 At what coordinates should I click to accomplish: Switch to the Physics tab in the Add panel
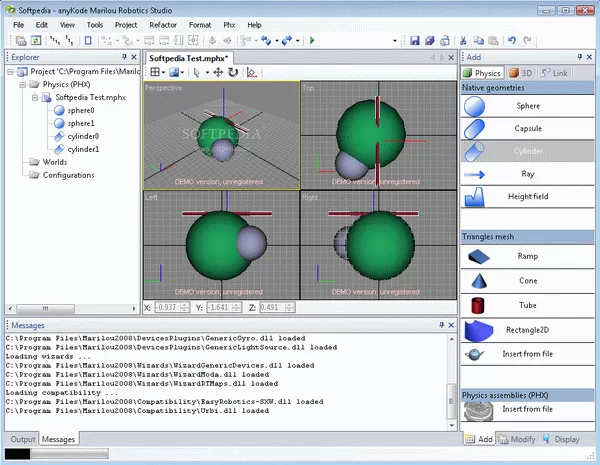(x=483, y=73)
